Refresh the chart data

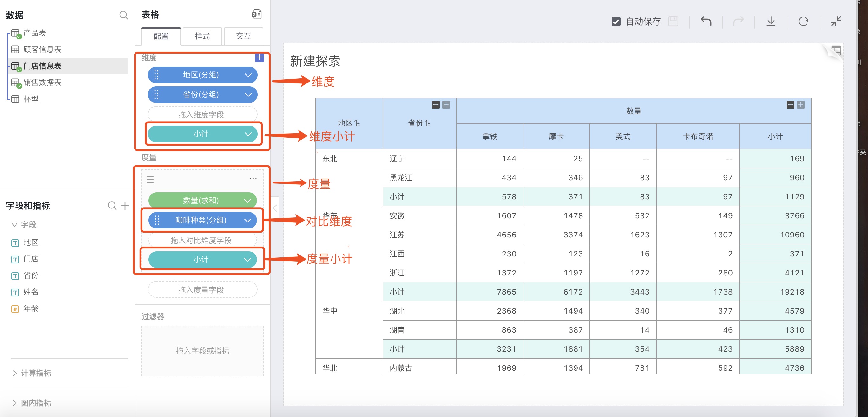point(803,22)
